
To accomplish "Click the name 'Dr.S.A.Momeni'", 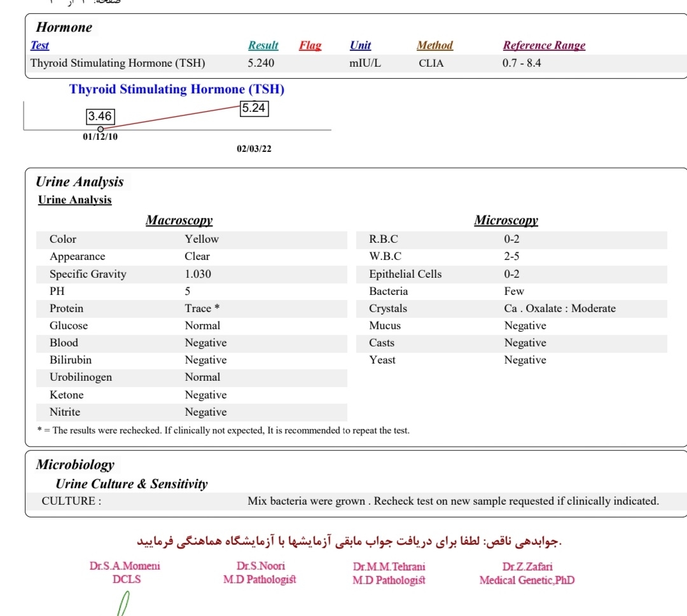I will pyautogui.click(x=125, y=566).
